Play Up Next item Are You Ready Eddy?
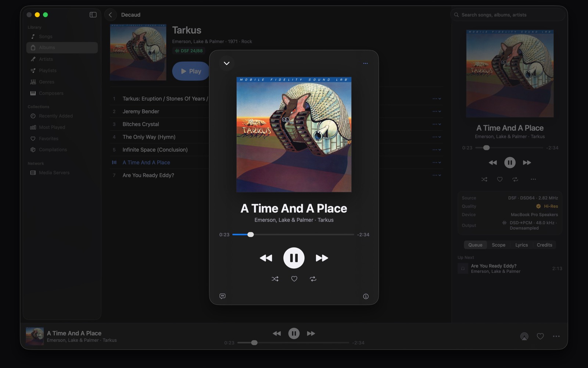This screenshot has width=588, height=368. click(x=510, y=269)
